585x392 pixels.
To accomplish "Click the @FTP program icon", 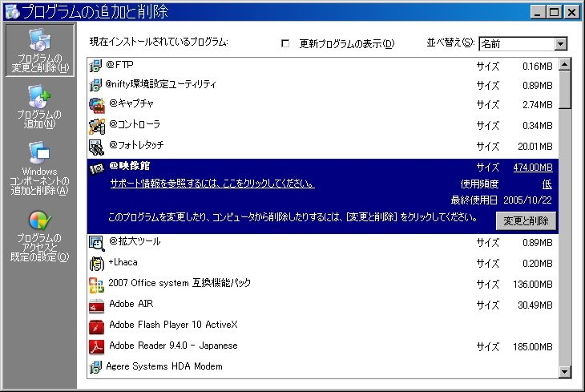I will [x=95, y=66].
